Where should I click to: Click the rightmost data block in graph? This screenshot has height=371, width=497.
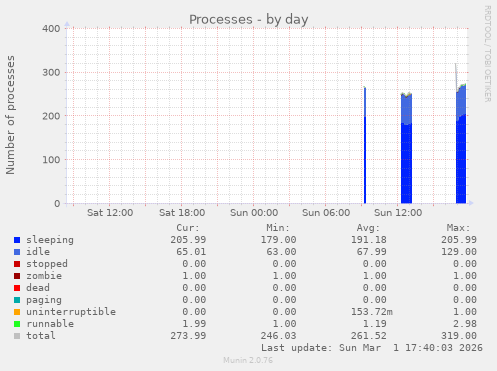[x=461, y=144]
